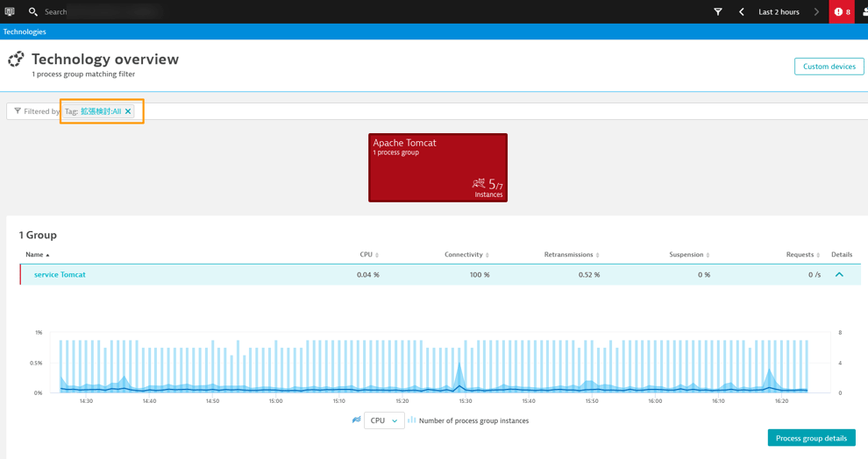
Task: Click the tag filter value 拡張検討:All
Action: (x=101, y=111)
